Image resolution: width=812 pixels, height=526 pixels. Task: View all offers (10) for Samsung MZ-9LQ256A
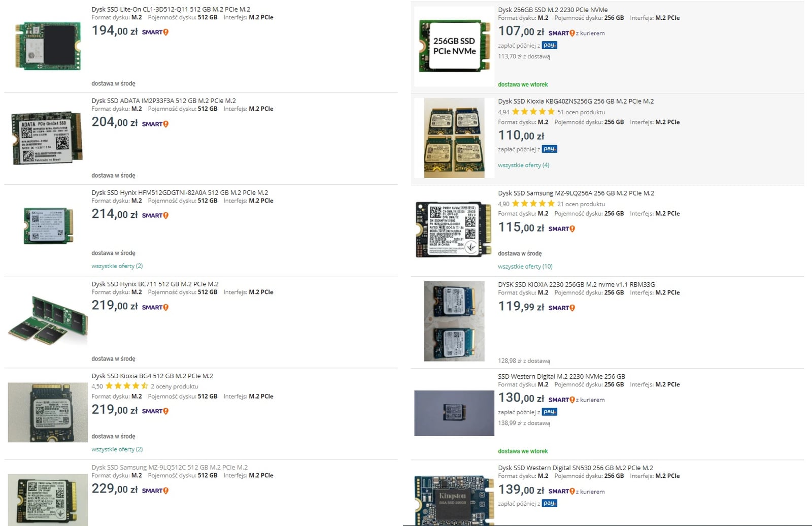(525, 267)
